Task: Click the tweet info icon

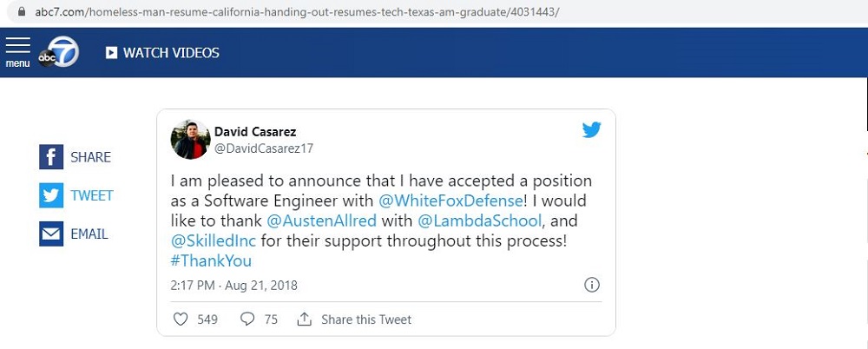Action: click(592, 285)
